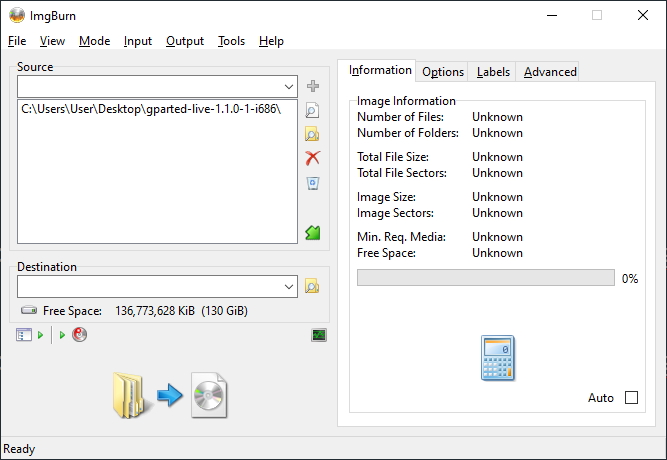Click inside the Destination input field
This screenshot has height=460, width=667.
click(150, 286)
